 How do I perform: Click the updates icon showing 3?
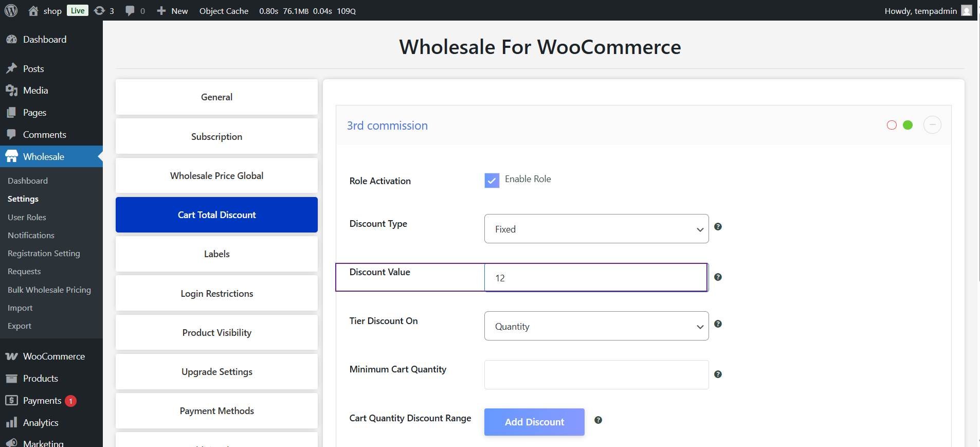coord(99,11)
